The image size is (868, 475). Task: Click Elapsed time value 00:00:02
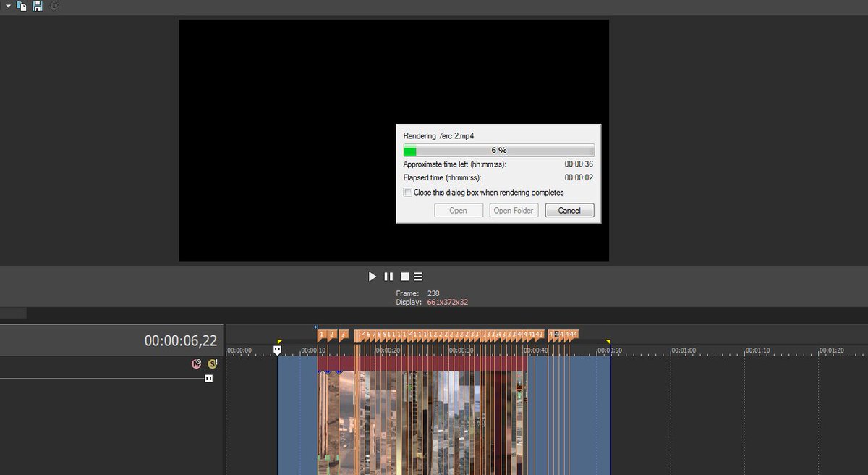point(579,177)
